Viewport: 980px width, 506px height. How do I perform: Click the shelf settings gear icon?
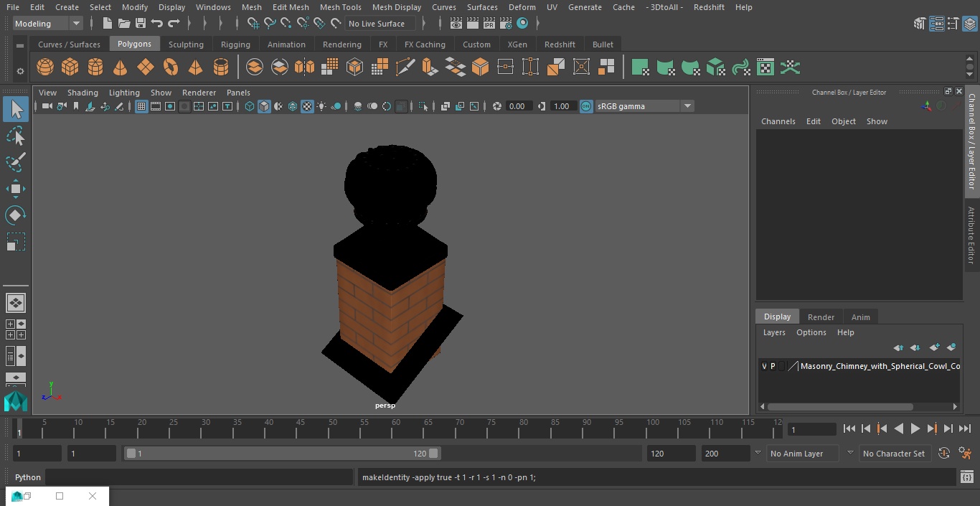tap(20, 70)
